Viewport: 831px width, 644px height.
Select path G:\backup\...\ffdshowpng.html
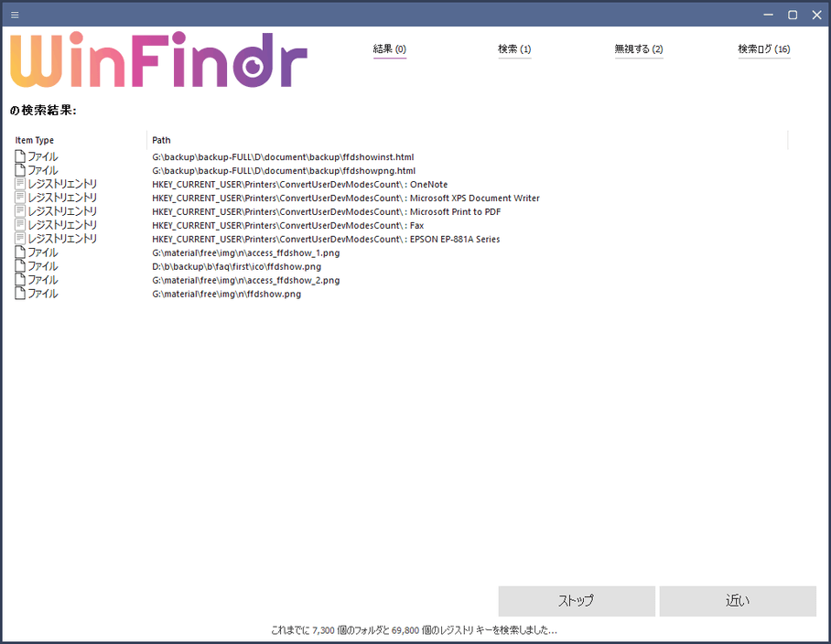click(x=284, y=171)
